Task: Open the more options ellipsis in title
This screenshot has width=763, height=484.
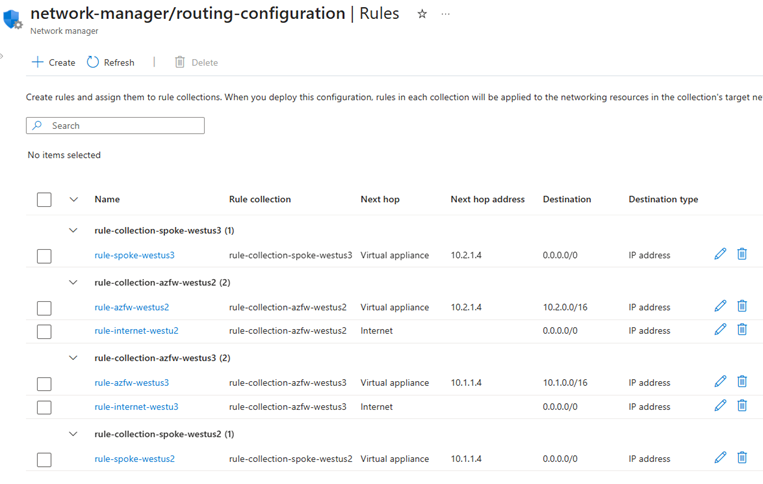Action: click(446, 14)
